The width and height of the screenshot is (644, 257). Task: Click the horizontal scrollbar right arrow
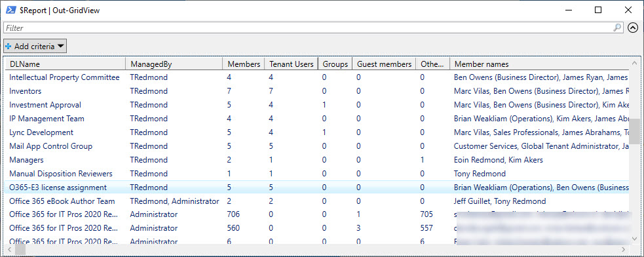tap(624, 249)
